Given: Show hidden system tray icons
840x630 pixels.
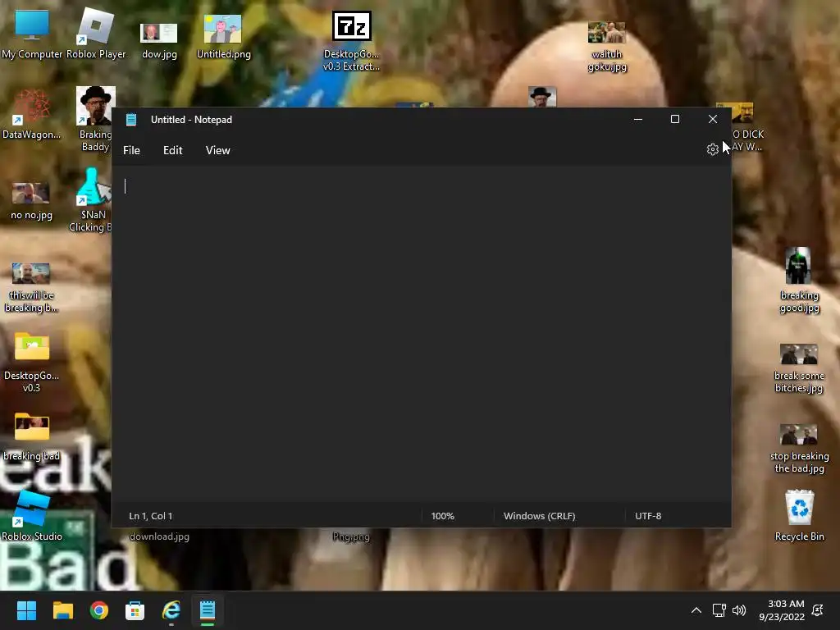Looking at the screenshot, I should coord(696,610).
